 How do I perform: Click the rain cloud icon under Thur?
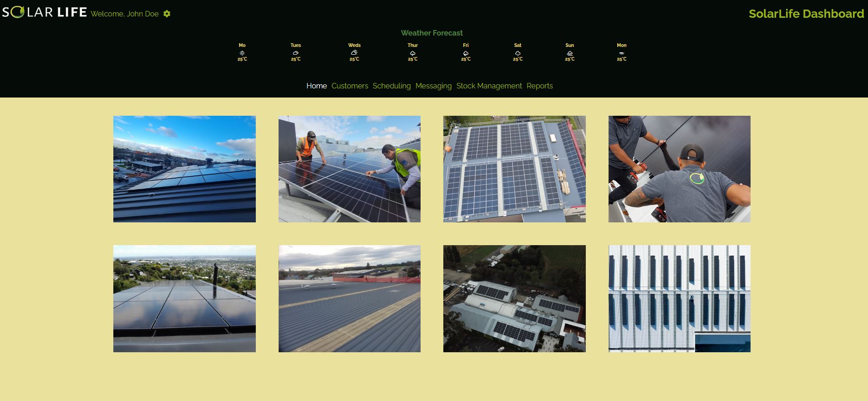click(x=413, y=53)
